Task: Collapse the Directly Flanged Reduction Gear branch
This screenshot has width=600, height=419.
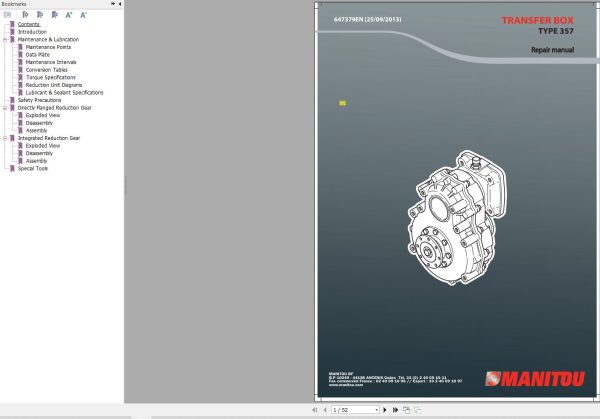Action: tap(5, 108)
